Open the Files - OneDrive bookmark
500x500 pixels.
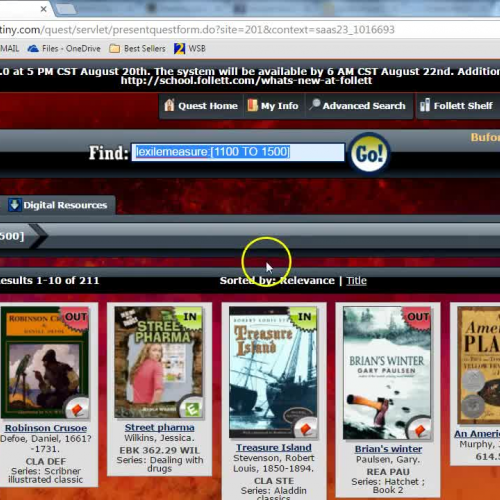(x=64, y=49)
